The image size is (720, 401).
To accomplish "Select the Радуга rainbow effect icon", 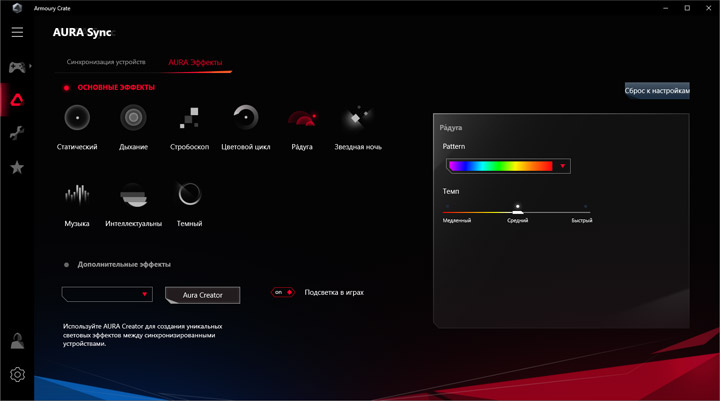I will [302, 118].
